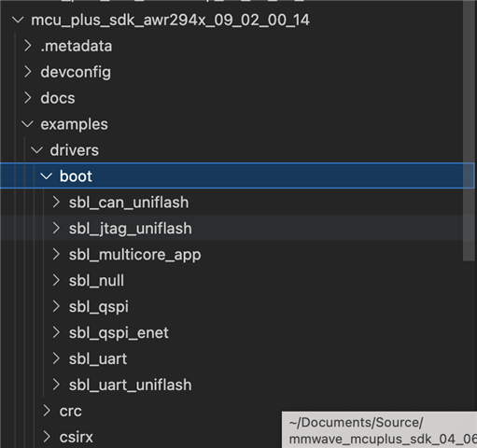Screen dimensions: 477x448
Task: Select the sbl_can_uniflash folder name
Action: coord(129,203)
